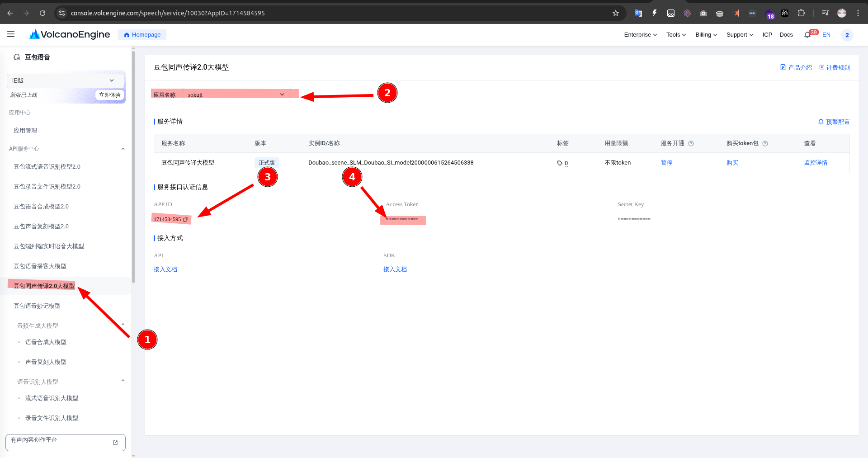This screenshot has height=458, width=868.
Task: Open the browser extensions puzzle icon
Action: tap(801, 13)
